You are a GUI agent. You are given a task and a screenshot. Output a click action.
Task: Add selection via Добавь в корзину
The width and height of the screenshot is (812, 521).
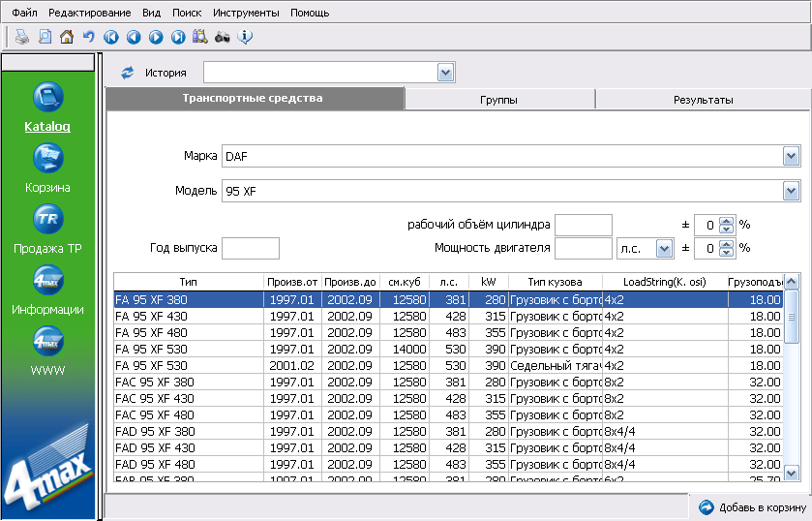pos(751,507)
